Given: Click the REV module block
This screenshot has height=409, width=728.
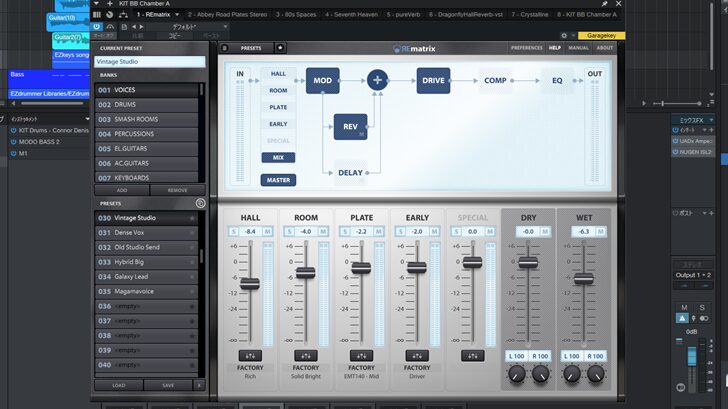Looking at the screenshot, I should tap(351, 127).
